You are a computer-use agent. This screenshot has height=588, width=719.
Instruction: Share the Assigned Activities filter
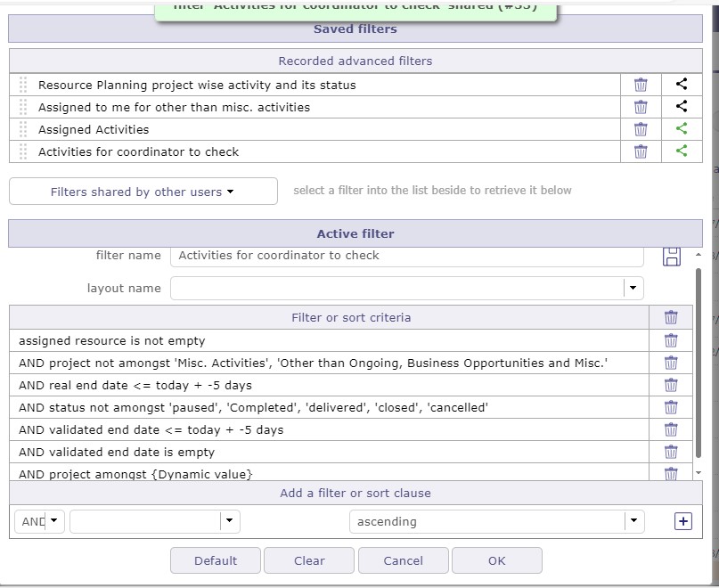(682, 129)
